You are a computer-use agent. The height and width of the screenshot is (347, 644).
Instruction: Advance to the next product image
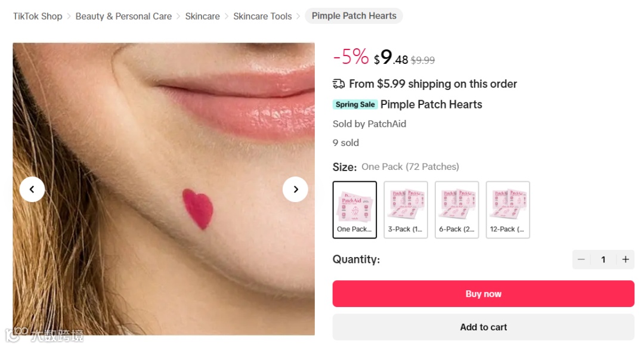coord(295,190)
